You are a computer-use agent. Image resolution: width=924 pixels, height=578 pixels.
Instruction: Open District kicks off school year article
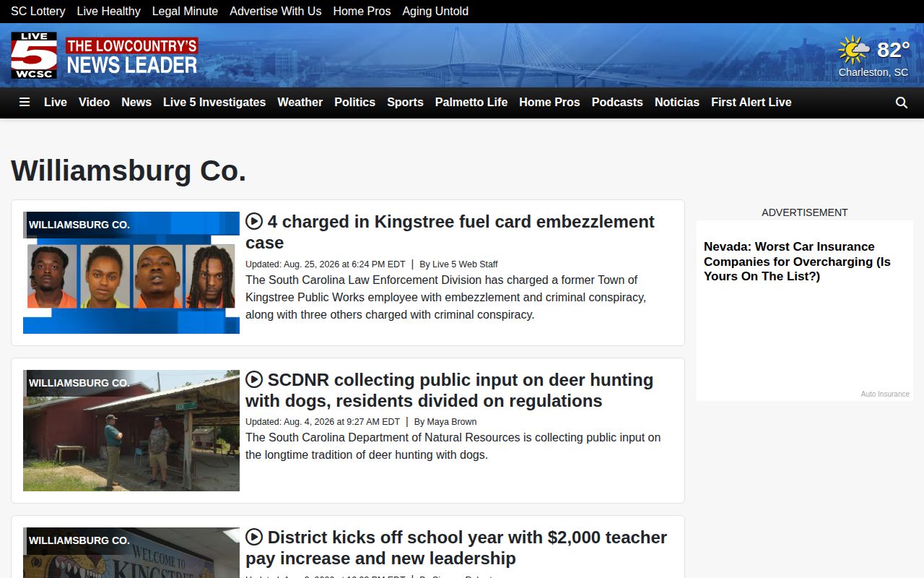(x=456, y=548)
